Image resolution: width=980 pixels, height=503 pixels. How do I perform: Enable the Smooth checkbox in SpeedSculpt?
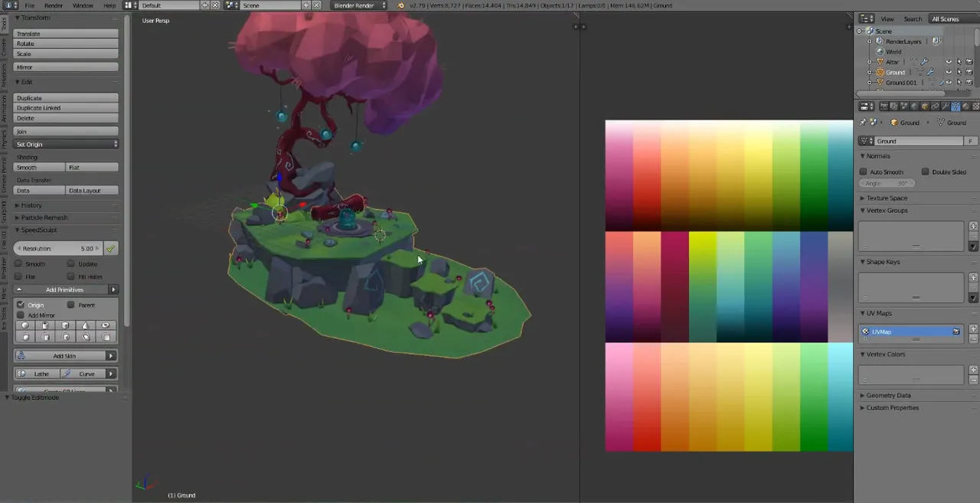(x=20, y=263)
